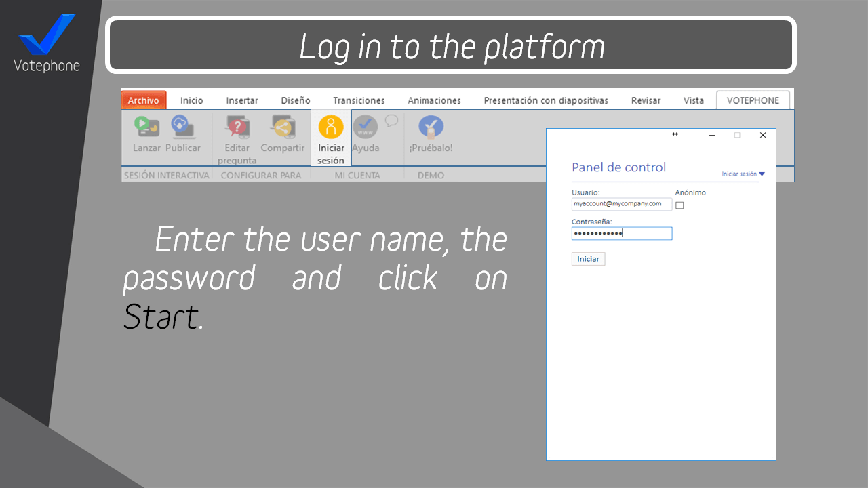Click the Lanzar ribbon icon
Screen dimensions: 868x488
[x=146, y=127]
